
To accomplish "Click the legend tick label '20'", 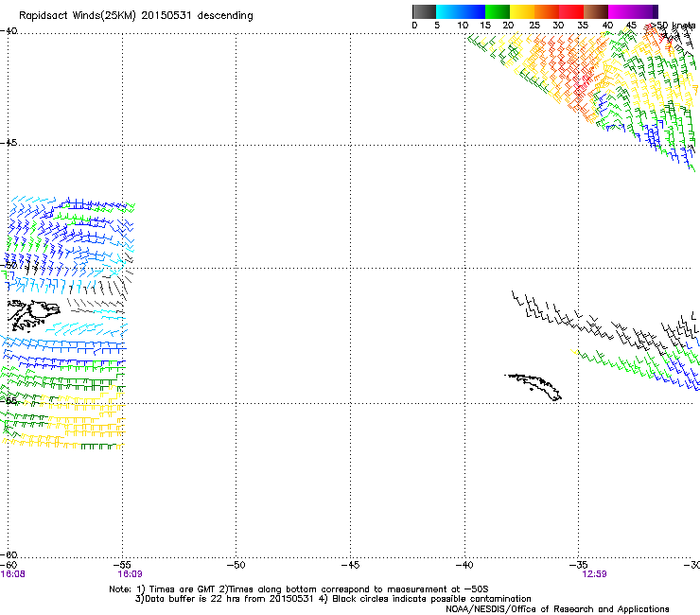I will (x=508, y=26).
